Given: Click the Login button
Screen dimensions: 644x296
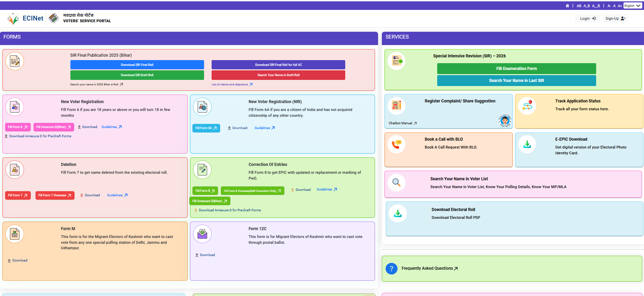Looking at the screenshot, I should pyautogui.click(x=588, y=18).
